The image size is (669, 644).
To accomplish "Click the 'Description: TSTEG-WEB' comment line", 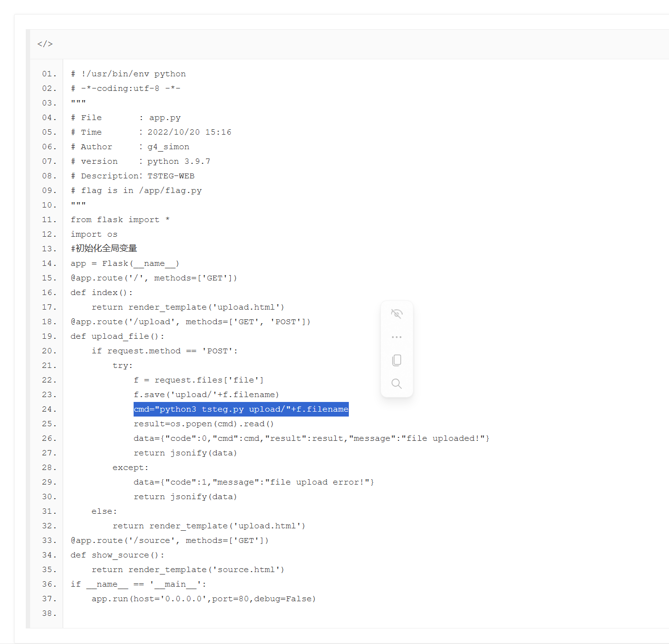I will 133,176.
